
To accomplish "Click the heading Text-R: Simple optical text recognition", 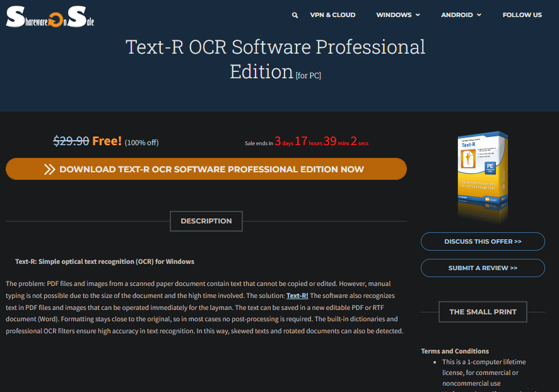I will 105,261.
